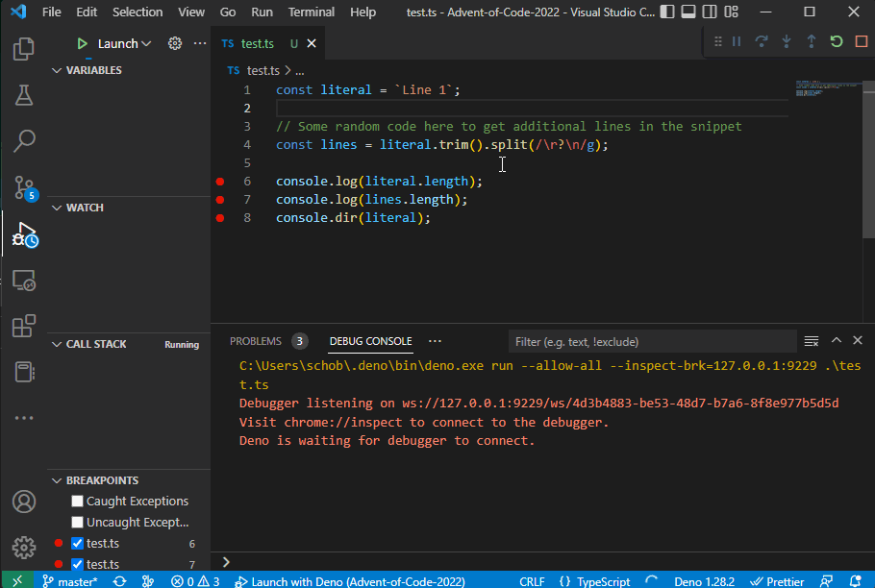Screen dimensions: 875x588
Task: Open the Explorer view in activity bar
Action: click(23, 49)
